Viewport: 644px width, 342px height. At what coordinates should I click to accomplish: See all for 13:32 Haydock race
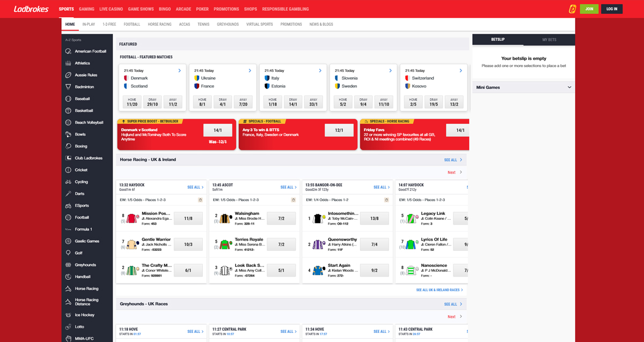pyautogui.click(x=195, y=187)
